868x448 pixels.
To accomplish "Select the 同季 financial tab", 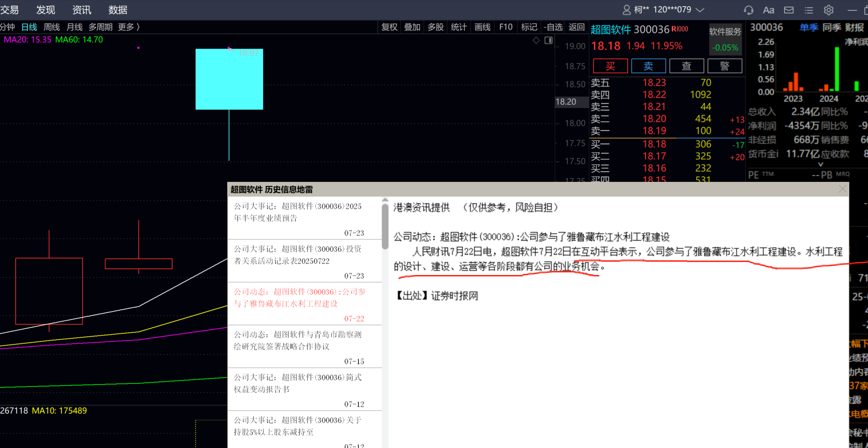I will tap(832, 28).
